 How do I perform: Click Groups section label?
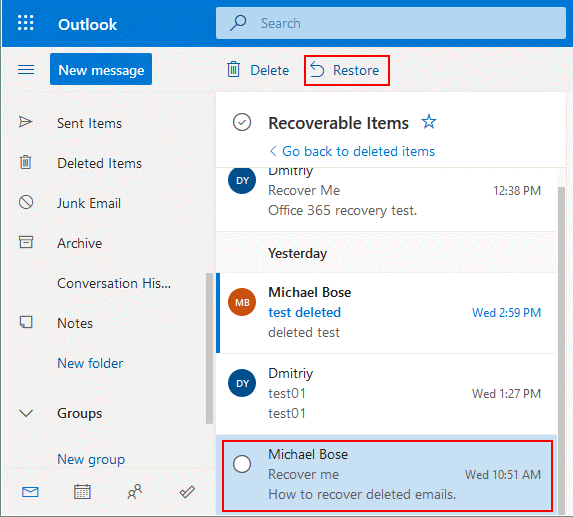coord(79,414)
